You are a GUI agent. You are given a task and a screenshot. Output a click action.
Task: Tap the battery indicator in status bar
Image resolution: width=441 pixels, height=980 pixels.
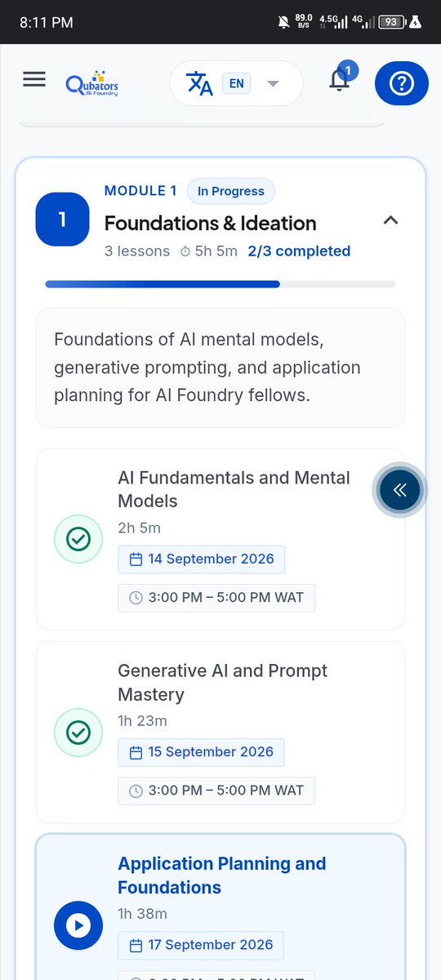point(393,22)
